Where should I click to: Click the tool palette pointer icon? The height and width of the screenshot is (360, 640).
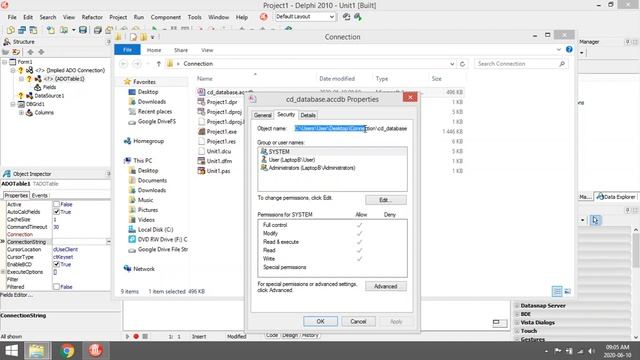[595, 220]
